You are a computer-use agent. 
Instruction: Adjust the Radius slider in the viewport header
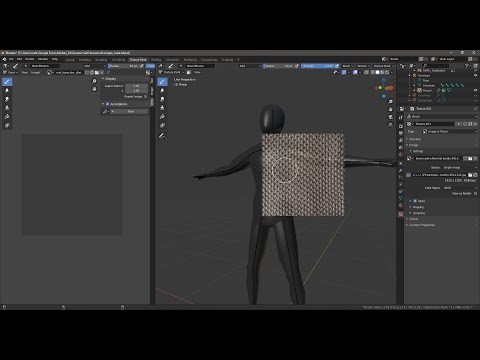pos(279,66)
